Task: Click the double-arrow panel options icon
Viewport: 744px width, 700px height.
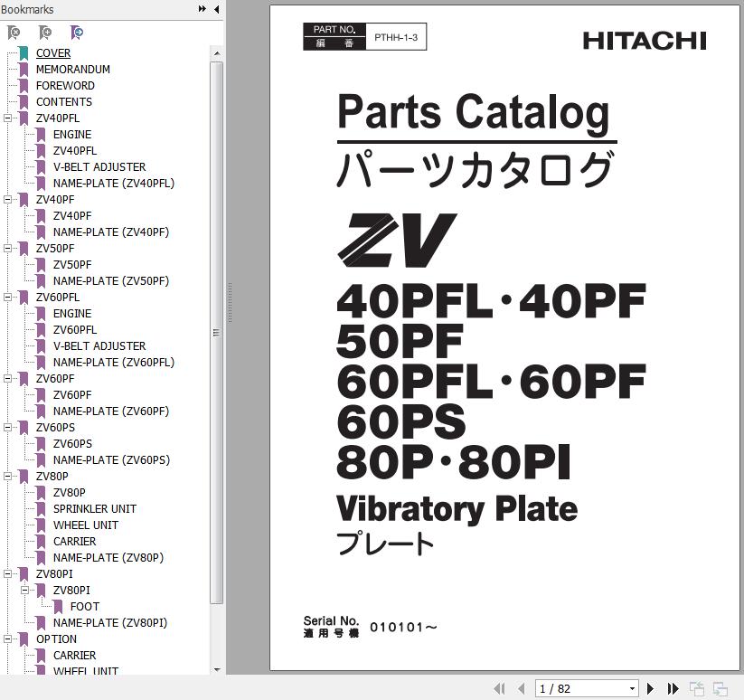Action: pos(202,9)
